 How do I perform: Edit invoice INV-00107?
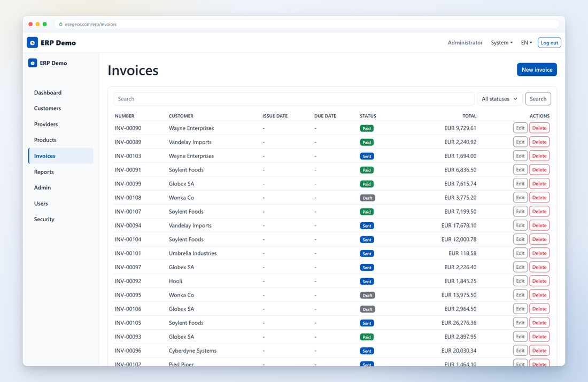[x=520, y=212]
